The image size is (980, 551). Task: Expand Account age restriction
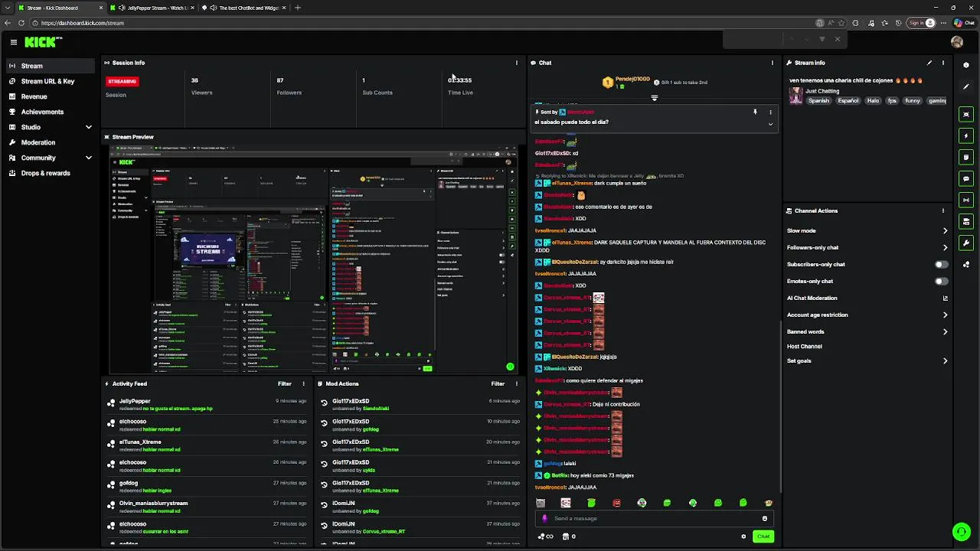click(867, 315)
